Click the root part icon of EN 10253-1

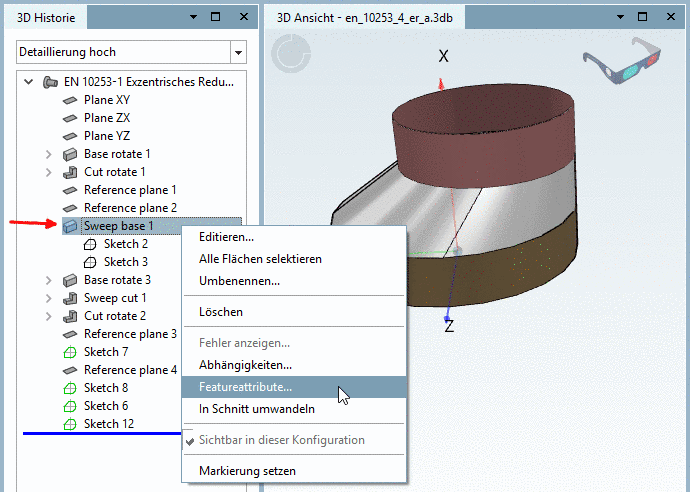(50, 82)
